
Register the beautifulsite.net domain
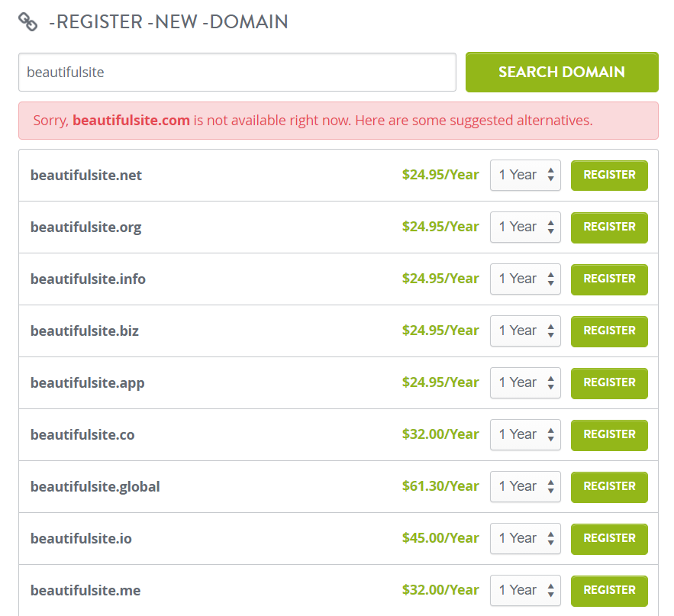click(609, 175)
